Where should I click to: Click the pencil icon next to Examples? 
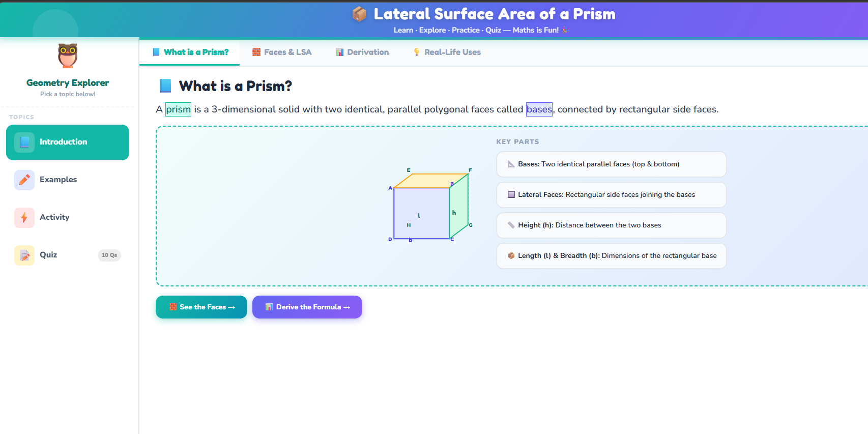click(x=24, y=180)
